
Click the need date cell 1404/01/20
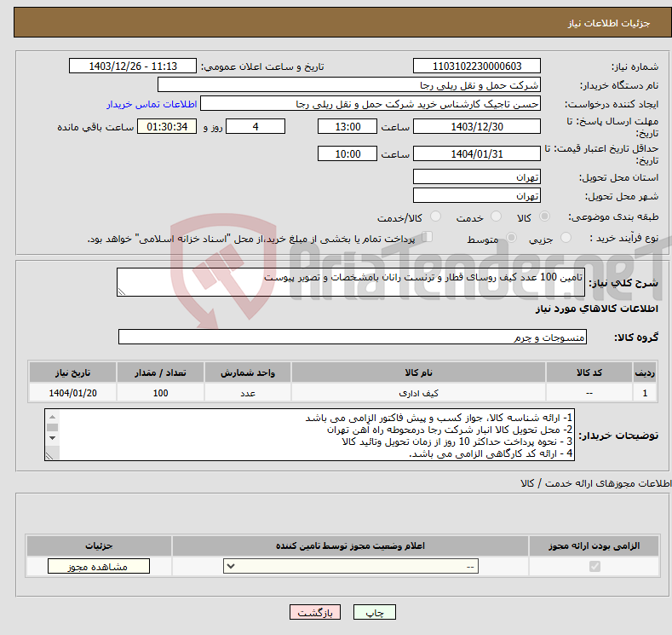(73, 393)
